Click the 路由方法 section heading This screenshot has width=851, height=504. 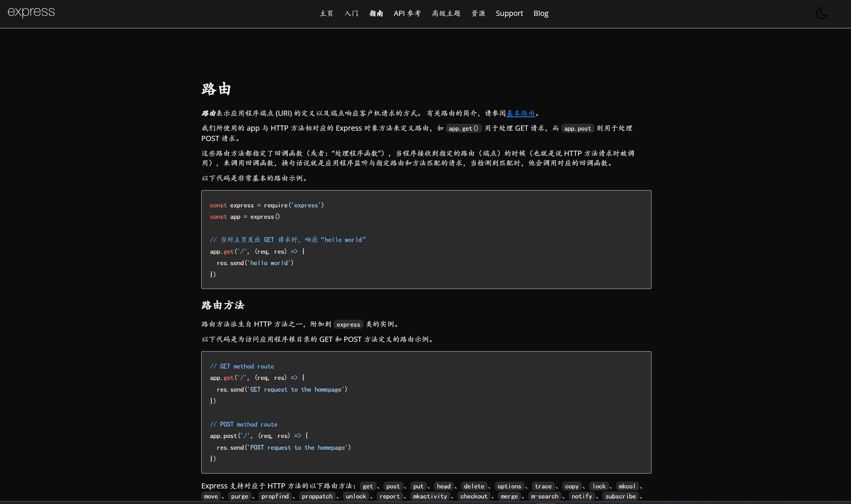[223, 305]
